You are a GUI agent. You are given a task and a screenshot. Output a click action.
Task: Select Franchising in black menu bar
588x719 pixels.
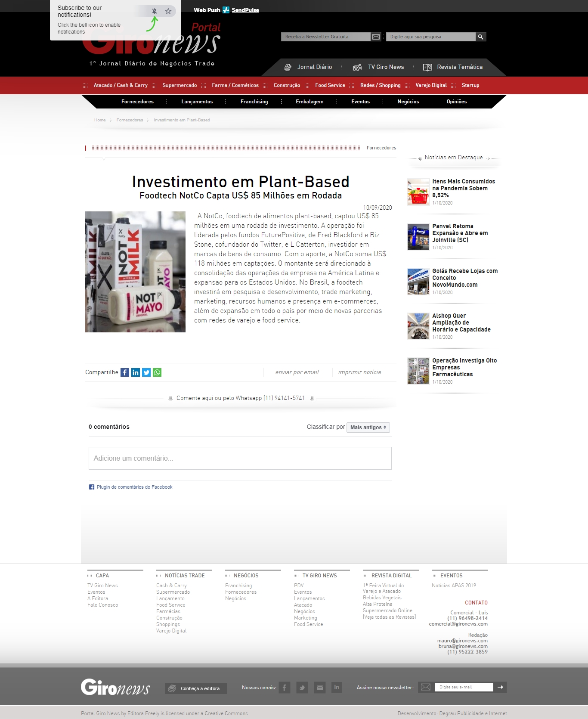click(x=254, y=102)
